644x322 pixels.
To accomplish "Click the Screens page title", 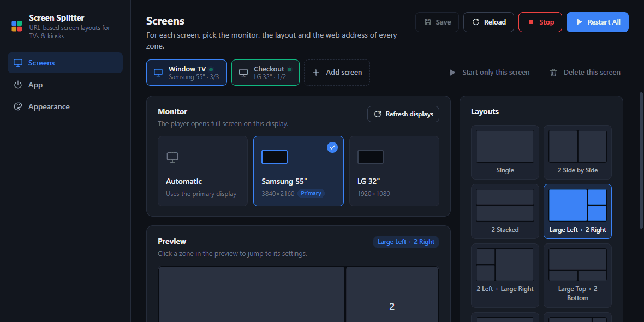I will [x=165, y=21].
